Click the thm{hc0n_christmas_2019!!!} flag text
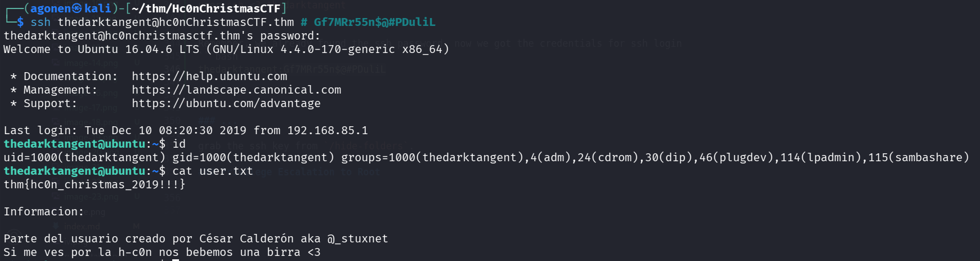980x261 pixels. tap(95, 184)
